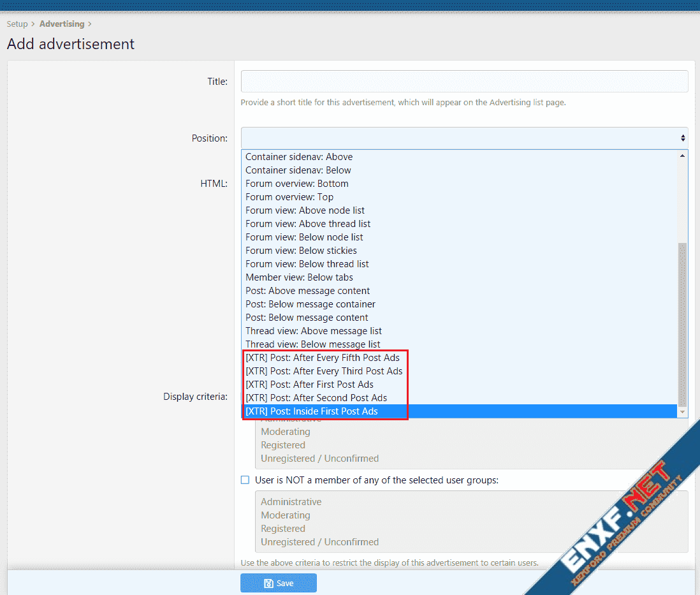Choose '[XTR] Post: After Every Fifth Post Ads'
The height and width of the screenshot is (595, 700).
(x=322, y=358)
